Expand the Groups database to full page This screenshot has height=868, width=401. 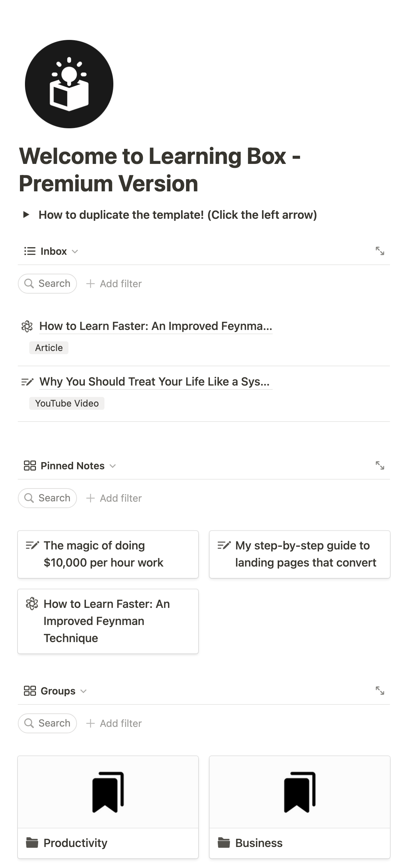(x=380, y=691)
